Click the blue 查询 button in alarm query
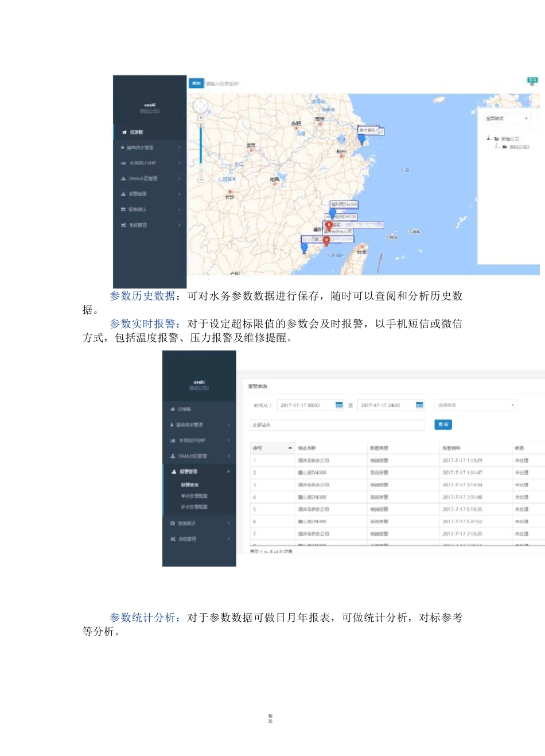Viewport: 545px width, 756px height. click(443, 425)
